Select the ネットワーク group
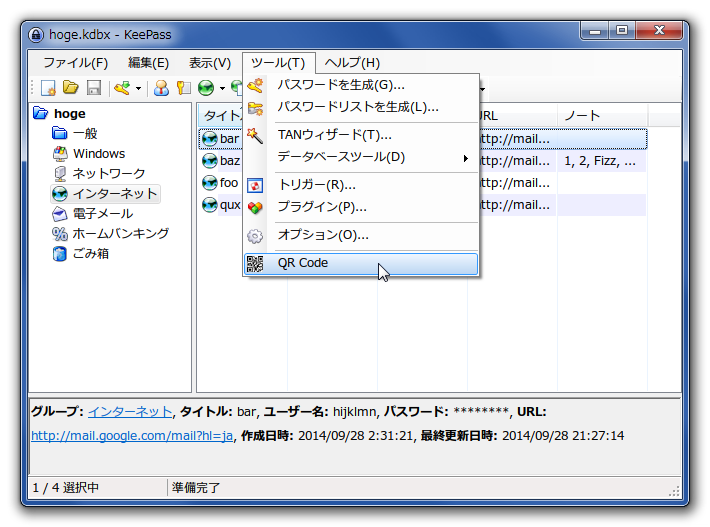The height and width of the screenshot is (527, 710). [x=109, y=174]
